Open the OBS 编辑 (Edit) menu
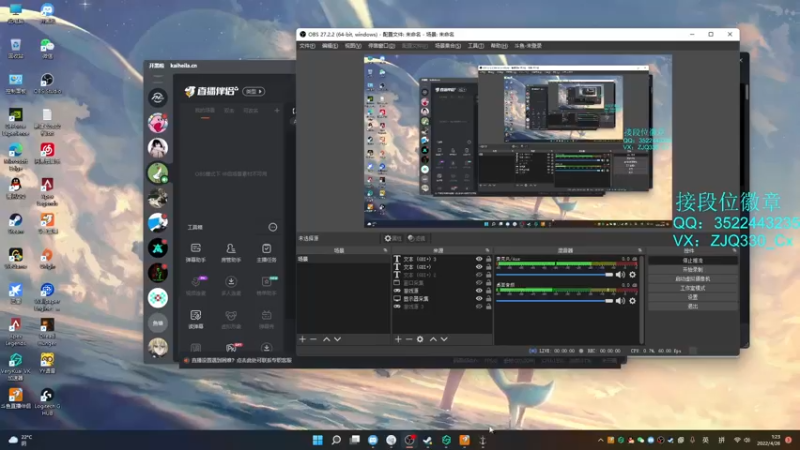This screenshot has width=800, height=450. 330,46
